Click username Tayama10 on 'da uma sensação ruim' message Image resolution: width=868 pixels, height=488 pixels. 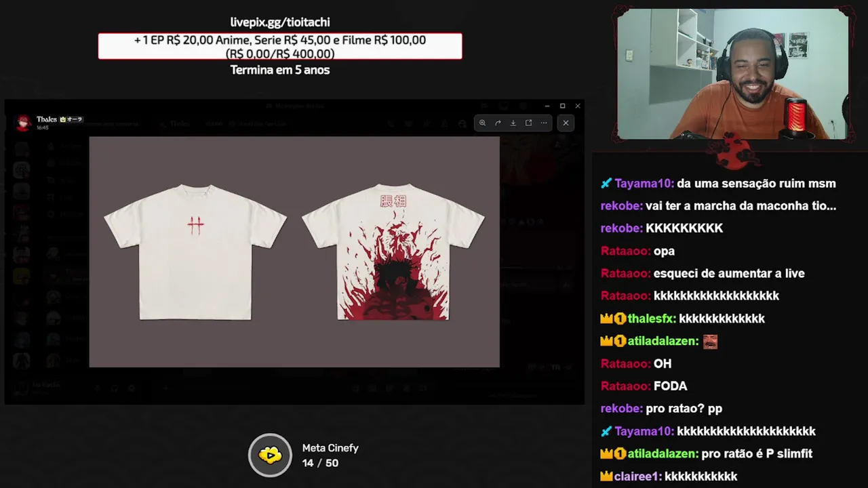click(x=644, y=184)
